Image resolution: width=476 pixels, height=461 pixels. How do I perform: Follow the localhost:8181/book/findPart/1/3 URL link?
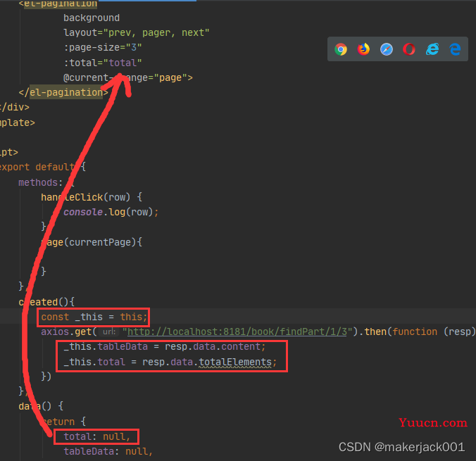pyautogui.click(x=237, y=331)
